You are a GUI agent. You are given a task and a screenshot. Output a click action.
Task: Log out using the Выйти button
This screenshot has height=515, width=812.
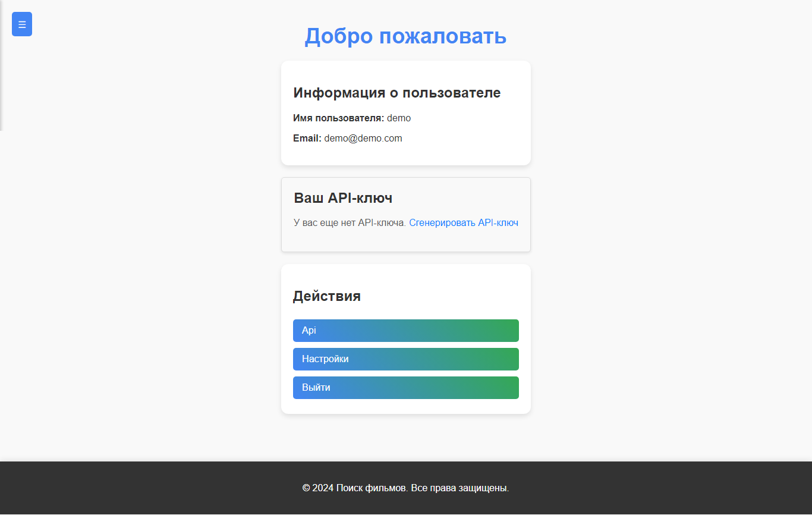tap(405, 388)
